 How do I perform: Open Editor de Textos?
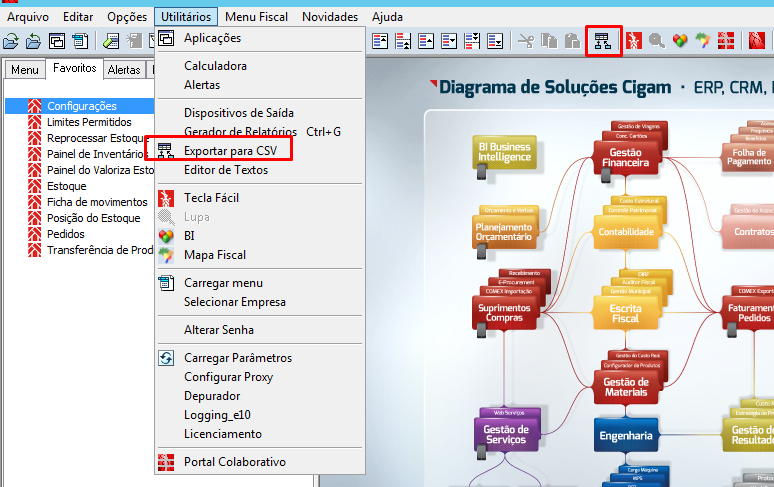(x=260, y=170)
